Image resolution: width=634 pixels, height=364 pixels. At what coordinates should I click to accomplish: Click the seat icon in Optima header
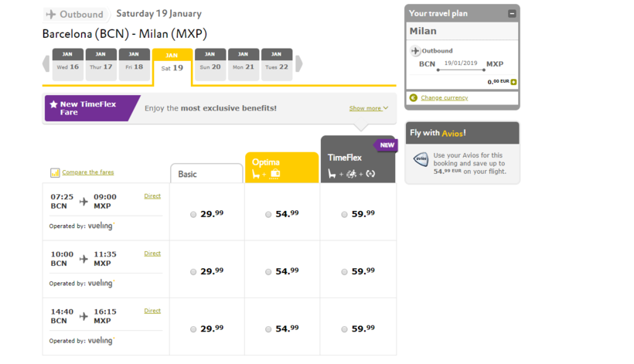pos(256,174)
